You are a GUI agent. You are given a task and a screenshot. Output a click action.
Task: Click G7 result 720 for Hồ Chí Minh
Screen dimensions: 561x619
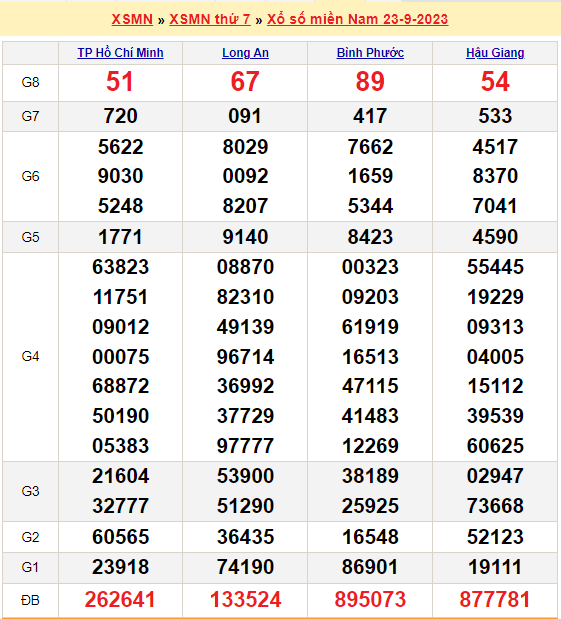tap(120, 116)
